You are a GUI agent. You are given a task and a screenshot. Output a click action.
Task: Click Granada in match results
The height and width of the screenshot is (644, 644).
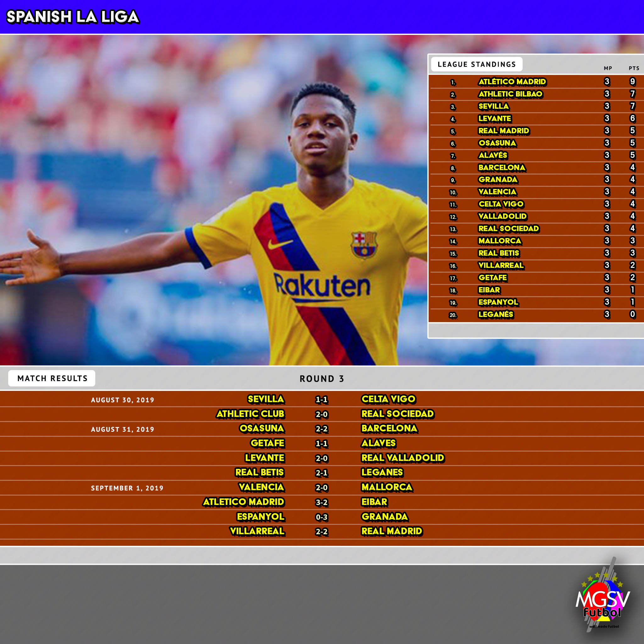click(385, 517)
